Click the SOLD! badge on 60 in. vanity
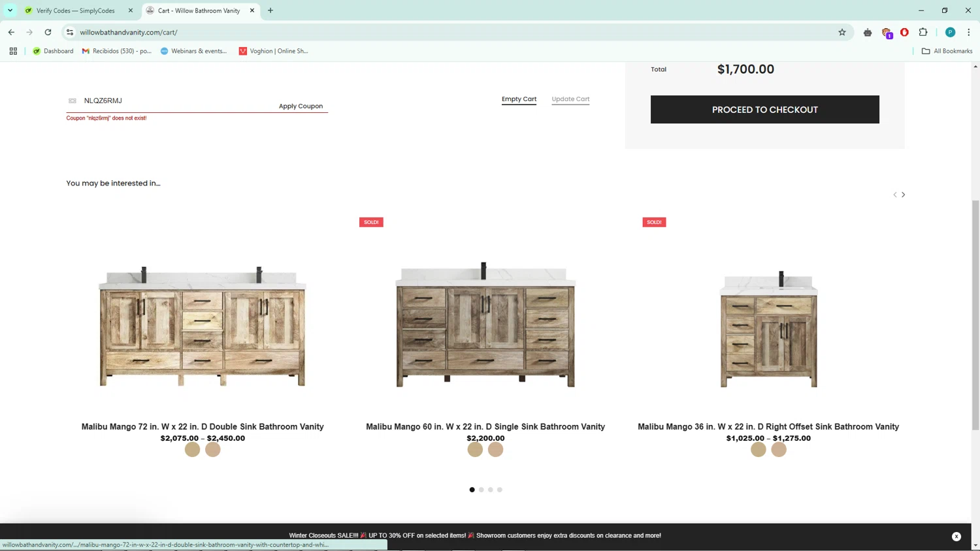The width and height of the screenshot is (980, 551). click(x=371, y=222)
